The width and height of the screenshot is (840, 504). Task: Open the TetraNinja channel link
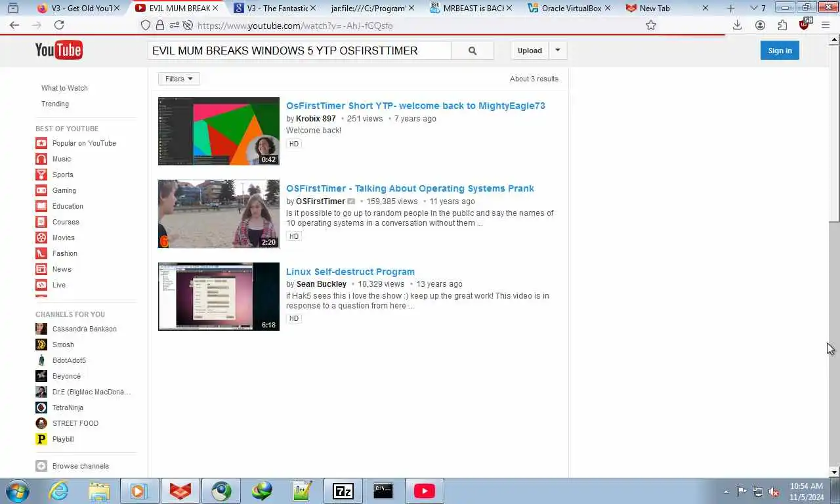[68, 408]
